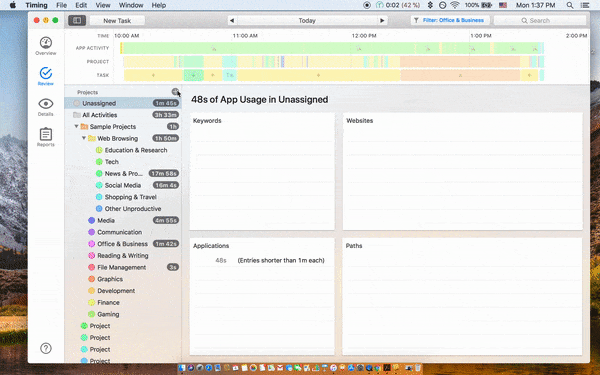Open the Apple menu
This screenshot has height=375, width=600.
point(13,5)
